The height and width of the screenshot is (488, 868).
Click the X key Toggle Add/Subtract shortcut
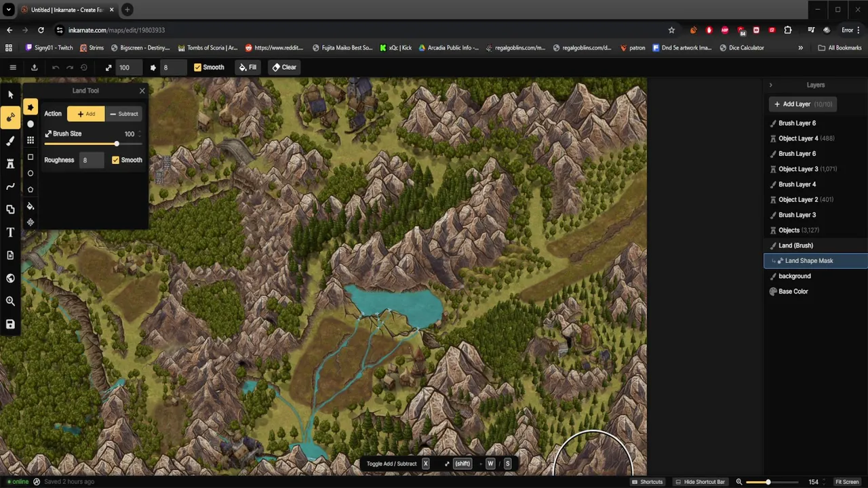click(x=425, y=464)
